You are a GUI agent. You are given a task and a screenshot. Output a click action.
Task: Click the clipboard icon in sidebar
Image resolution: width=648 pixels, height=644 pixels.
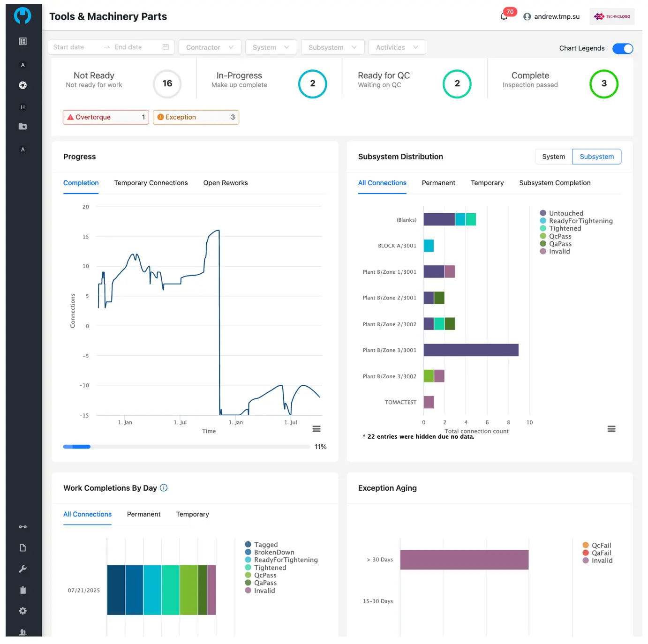pos(23,590)
